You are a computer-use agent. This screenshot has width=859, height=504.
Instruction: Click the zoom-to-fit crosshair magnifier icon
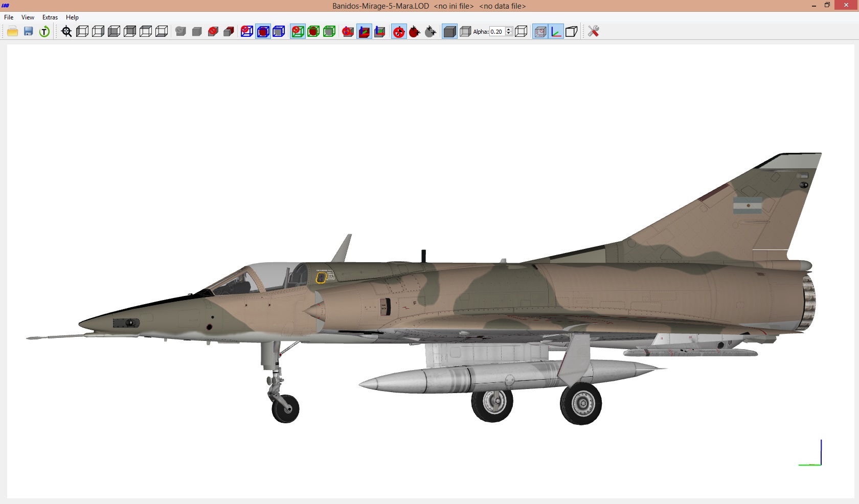point(66,32)
